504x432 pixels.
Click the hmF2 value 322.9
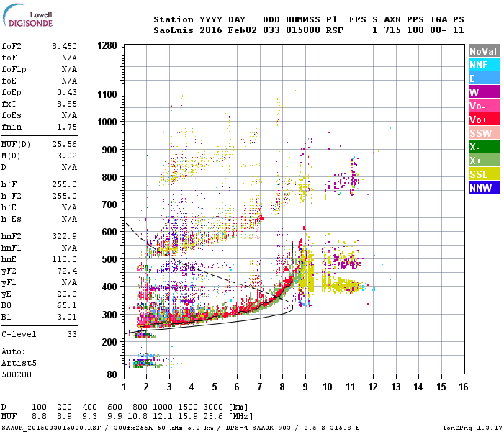[64, 236]
